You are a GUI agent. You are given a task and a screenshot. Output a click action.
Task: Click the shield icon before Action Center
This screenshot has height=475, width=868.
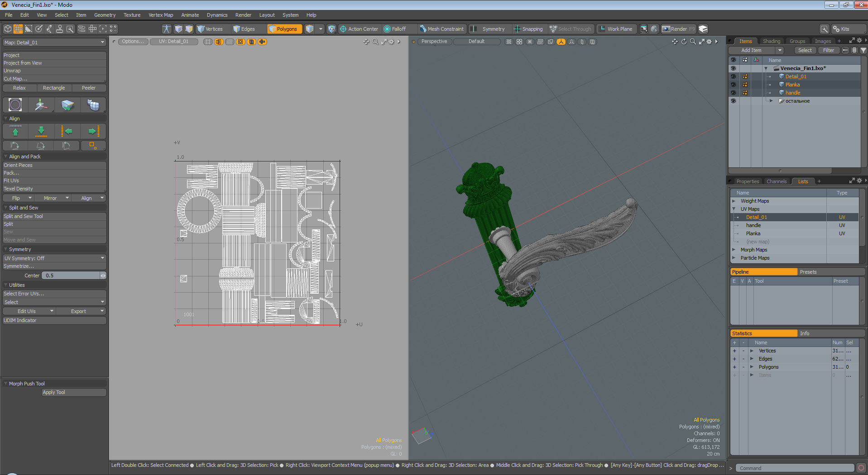pos(332,29)
